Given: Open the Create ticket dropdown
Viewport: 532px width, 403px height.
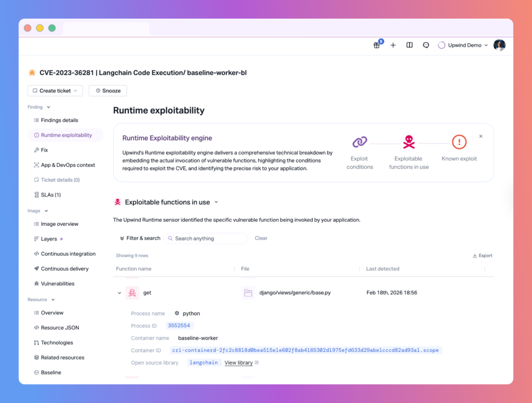Looking at the screenshot, I should [55, 91].
